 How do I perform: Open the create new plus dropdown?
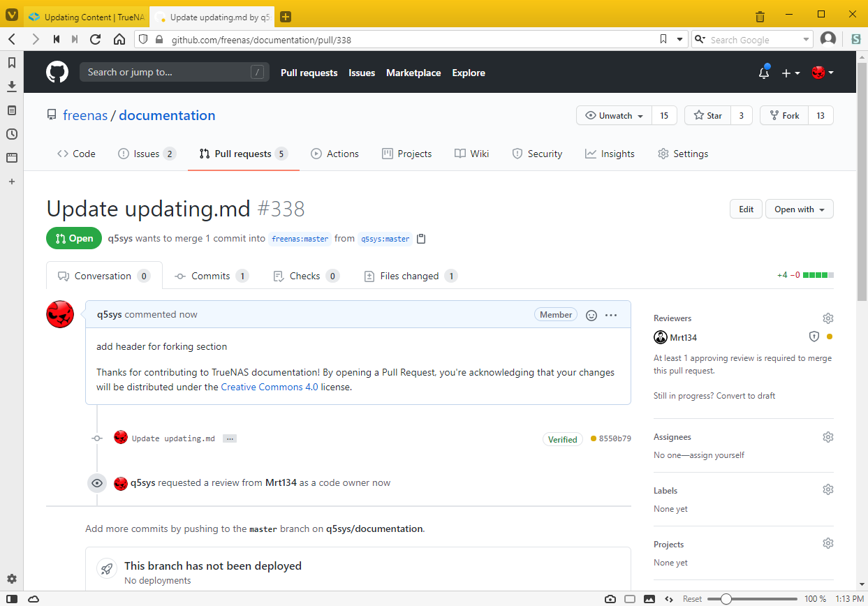coord(790,73)
